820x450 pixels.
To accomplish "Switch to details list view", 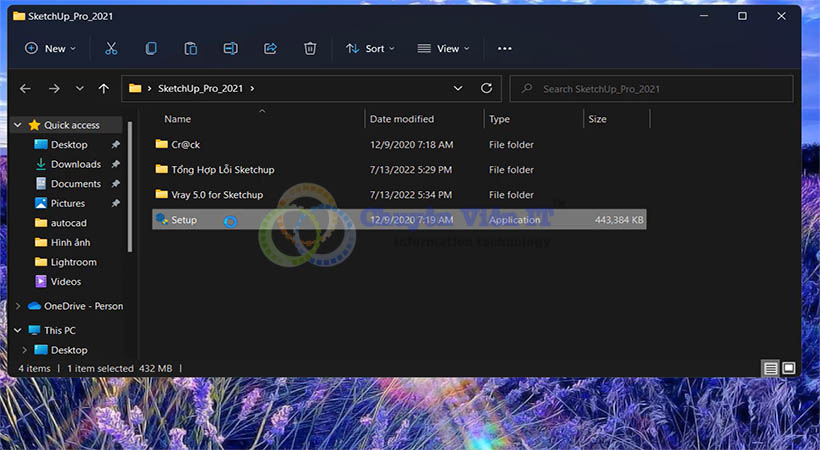I will tap(771, 368).
